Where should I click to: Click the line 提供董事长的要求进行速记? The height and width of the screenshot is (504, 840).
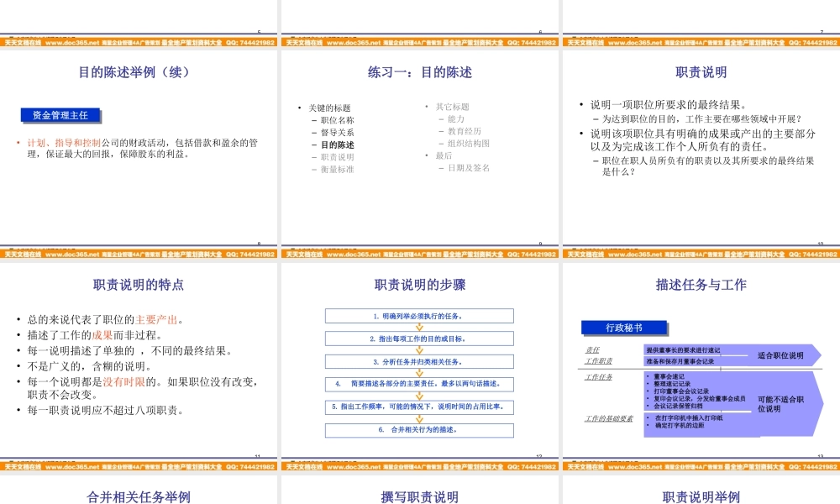click(x=683, y=349)
